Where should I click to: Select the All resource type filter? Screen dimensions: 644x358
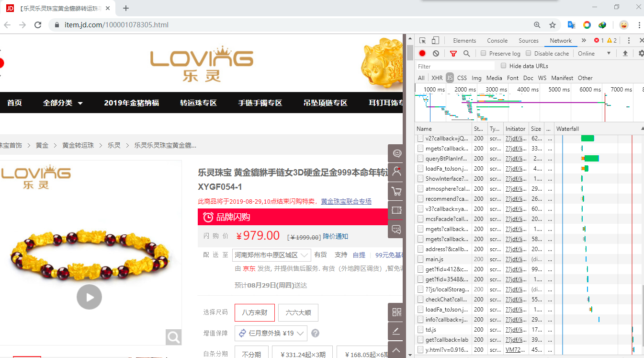[421, 78]
